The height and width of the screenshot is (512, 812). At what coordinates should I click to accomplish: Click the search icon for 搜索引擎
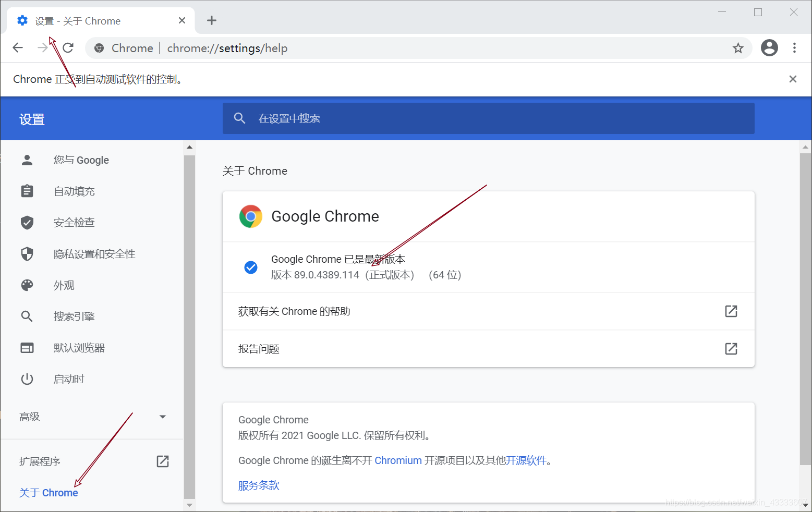tap(27, 316)
